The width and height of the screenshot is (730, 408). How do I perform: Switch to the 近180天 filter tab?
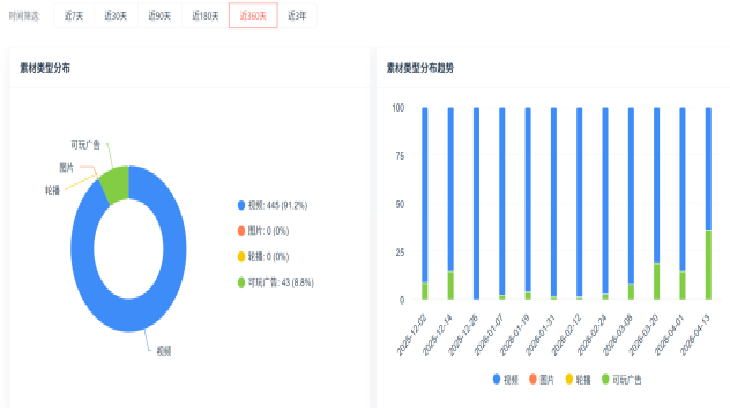[x=205, y=16]
